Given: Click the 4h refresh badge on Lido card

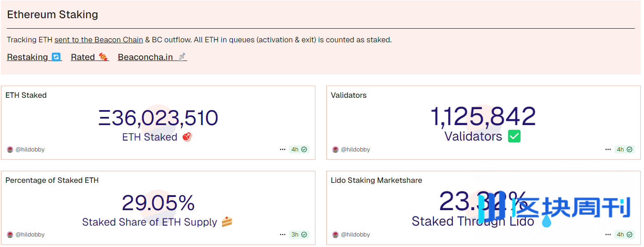Looking at the screenshot, I should (624, 234).
